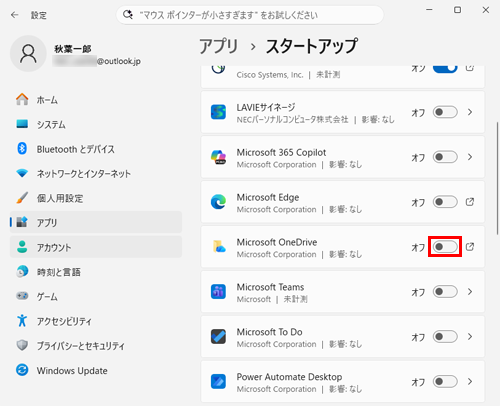Click the アクセシビリティ figure icon
Viewport: 500px width, 406px height.
click(22, 321)
